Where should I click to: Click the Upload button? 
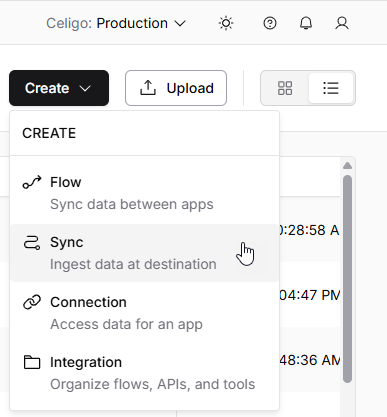176,88
